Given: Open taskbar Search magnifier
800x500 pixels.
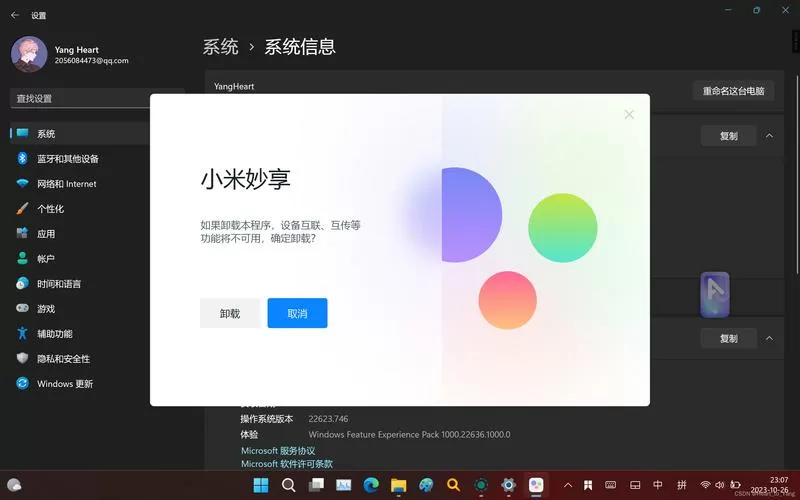Looking at the screenshot, I should [288, 485].
